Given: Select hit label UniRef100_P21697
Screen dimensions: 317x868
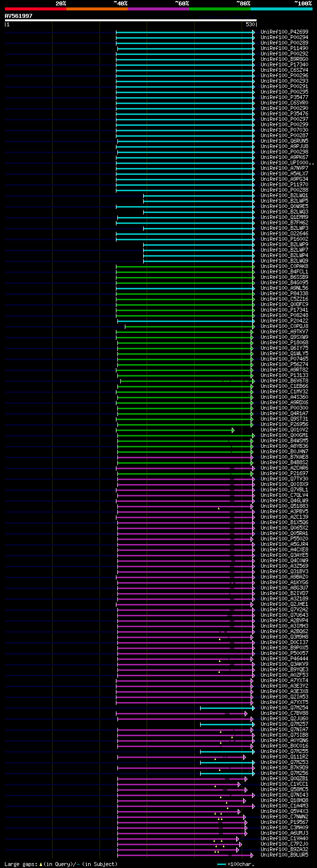Looking at the screenshot, I should click(x=284, y=474).
